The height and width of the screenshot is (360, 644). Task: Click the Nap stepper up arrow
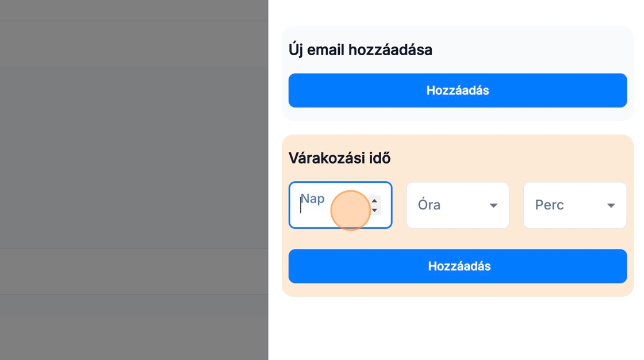374,201
